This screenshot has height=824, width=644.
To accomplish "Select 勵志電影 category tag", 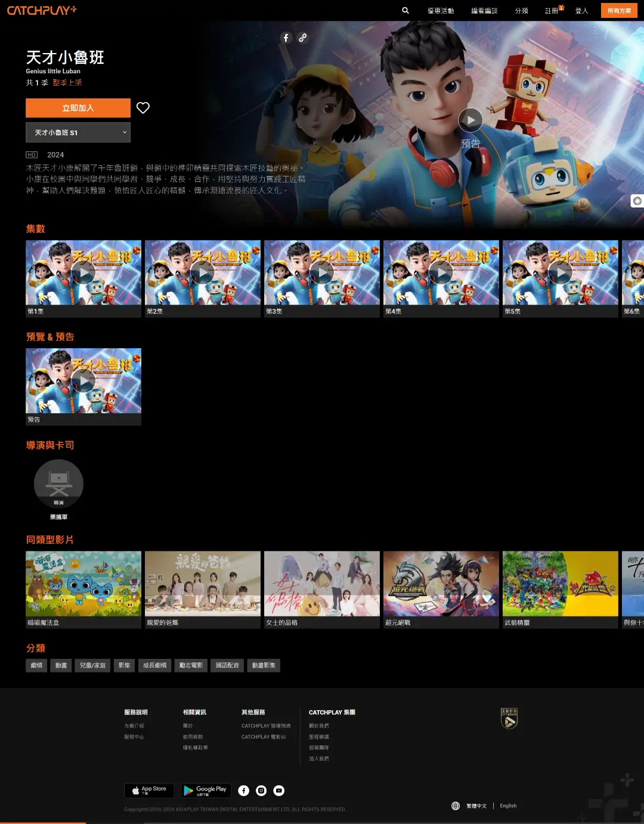I will coord(191,665).
